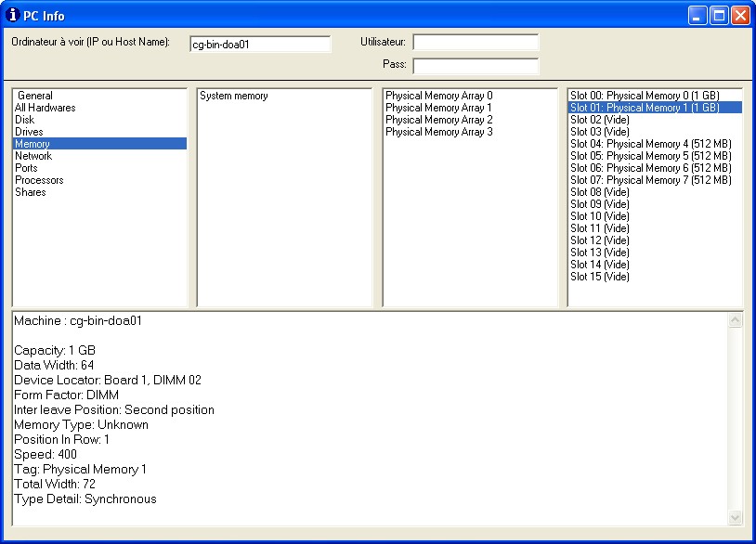Focus the Utilisateur text field
The height and width of the screenshot is (544, 756).
coord(476,43)
